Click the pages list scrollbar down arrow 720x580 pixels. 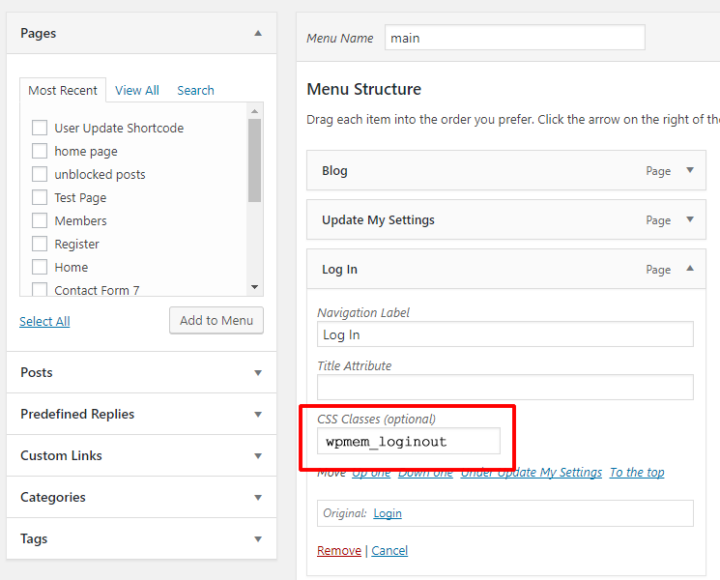[x=255, y=287]
